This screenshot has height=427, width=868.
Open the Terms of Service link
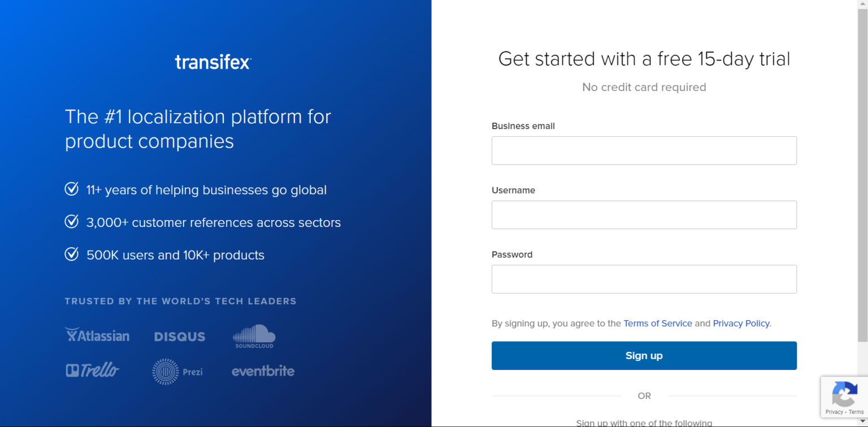[657, 324]
